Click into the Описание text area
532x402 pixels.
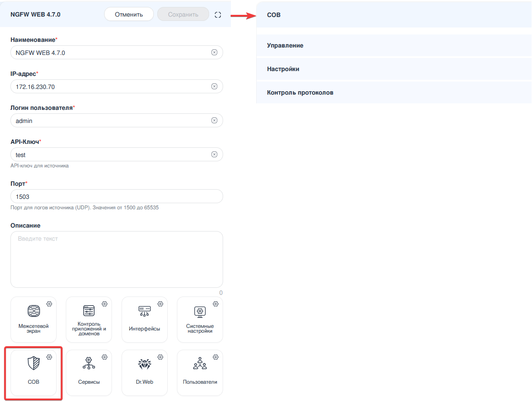pos(116,259)
